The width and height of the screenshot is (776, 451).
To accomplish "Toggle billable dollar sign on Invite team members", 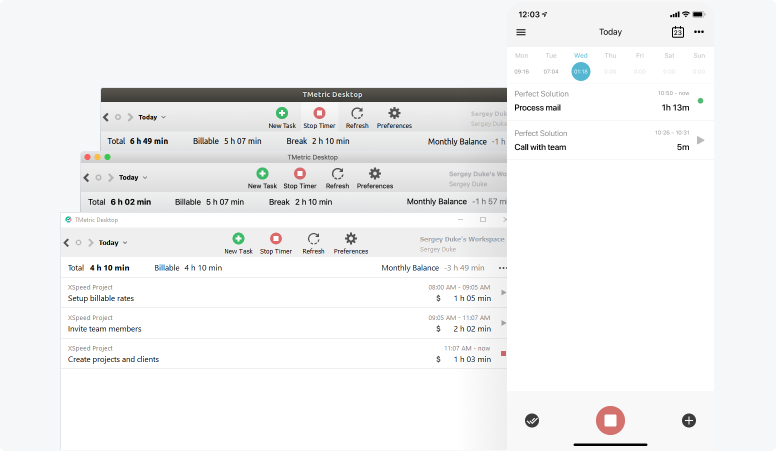I will [438, 329].
